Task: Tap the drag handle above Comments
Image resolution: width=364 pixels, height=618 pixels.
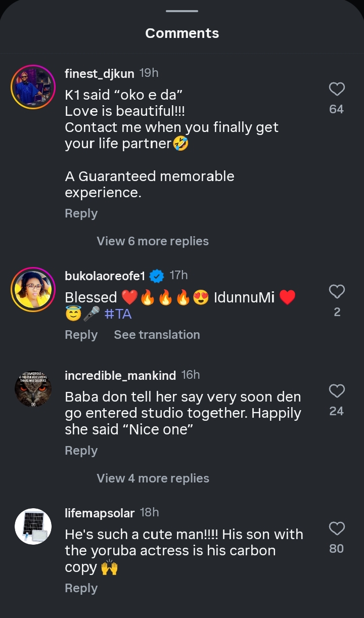Action: pos(182,11)
